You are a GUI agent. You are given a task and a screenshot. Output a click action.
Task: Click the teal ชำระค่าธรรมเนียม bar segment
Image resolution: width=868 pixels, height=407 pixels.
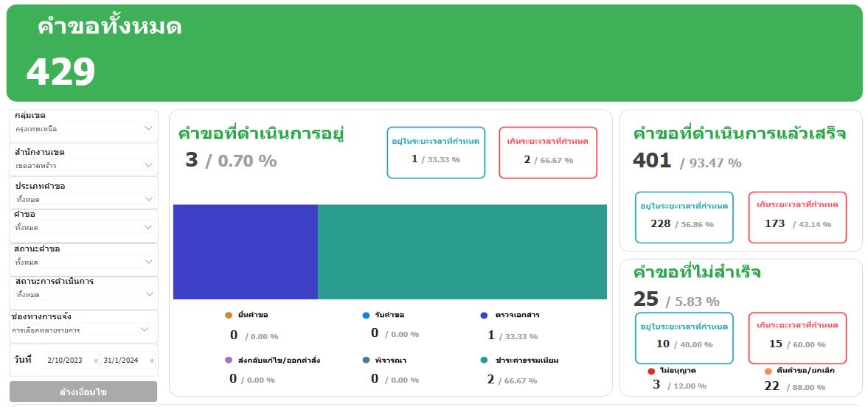click(x=462, y=251)
